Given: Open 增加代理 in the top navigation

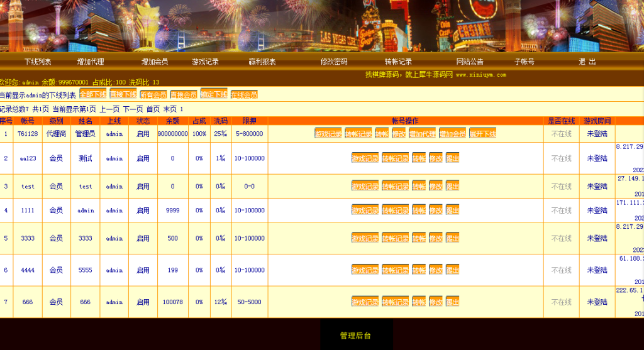Looking at the screenshot, I should pyautogui.click(x=91, y=62).
